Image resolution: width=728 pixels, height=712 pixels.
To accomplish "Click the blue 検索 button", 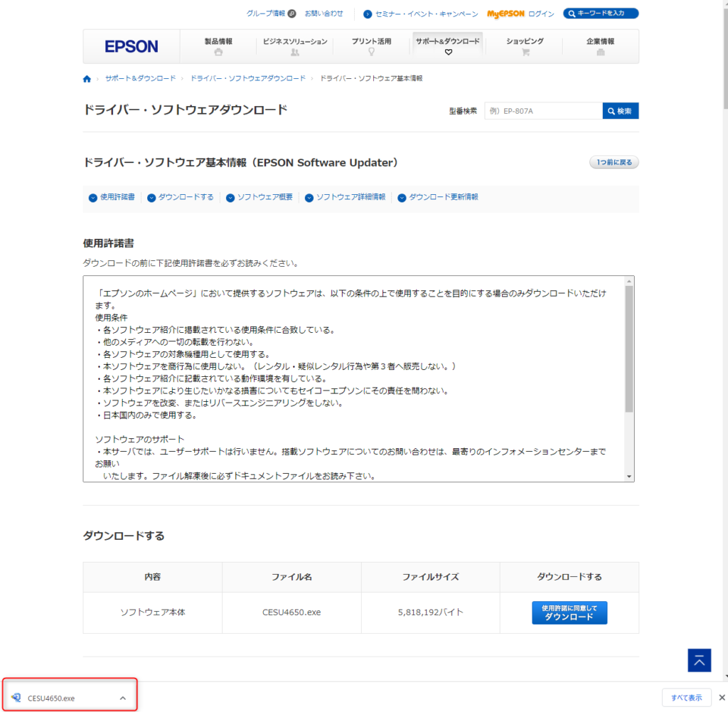I will (620, 111).
